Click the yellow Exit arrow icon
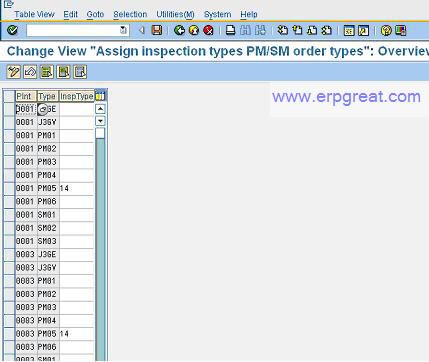The image size is (429, 362). point(194,31)
